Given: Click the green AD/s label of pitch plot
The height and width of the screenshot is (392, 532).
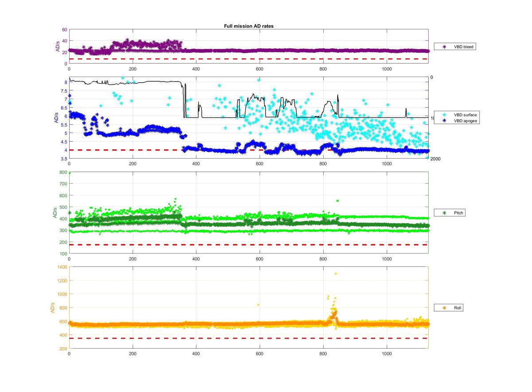Looking at the screenshot, I should (56, 213).
